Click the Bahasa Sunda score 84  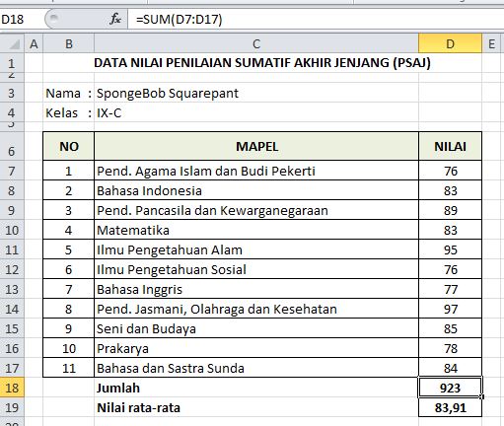pyautogui.click(x=450, y=368)
